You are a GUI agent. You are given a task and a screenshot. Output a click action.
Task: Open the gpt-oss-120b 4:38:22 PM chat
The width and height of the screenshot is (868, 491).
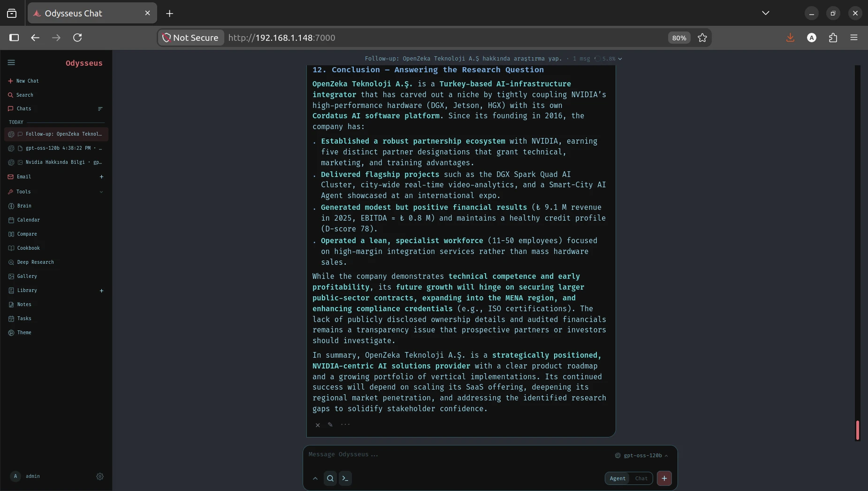tap(56, 148)
